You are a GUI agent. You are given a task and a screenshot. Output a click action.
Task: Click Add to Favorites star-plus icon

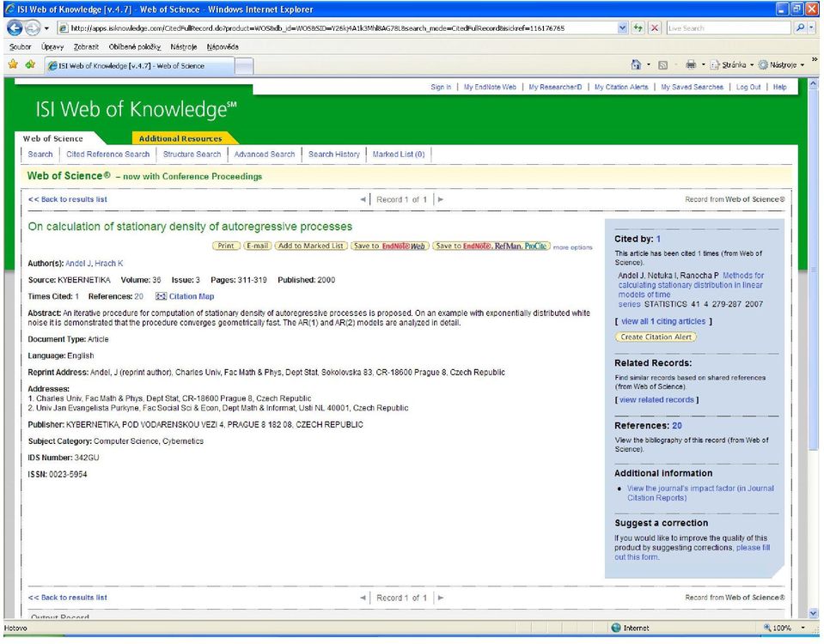[x=30, y=64]
